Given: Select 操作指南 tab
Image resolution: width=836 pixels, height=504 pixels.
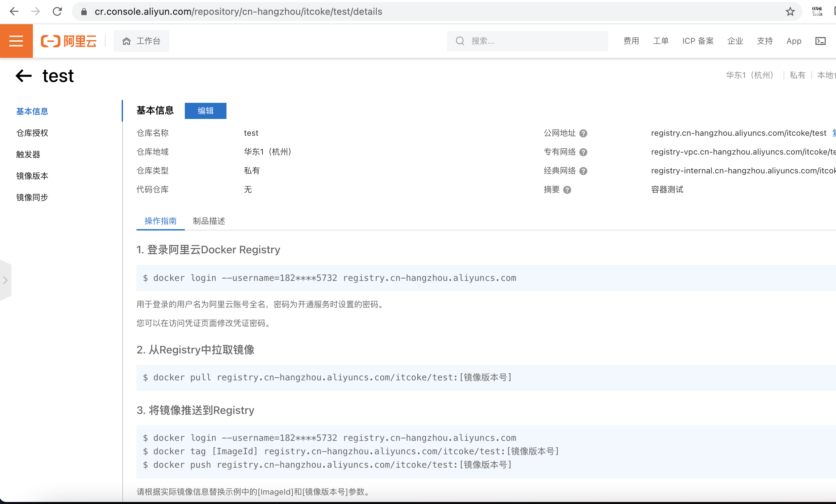Looking at the screenshot, I should coord(161,221).
